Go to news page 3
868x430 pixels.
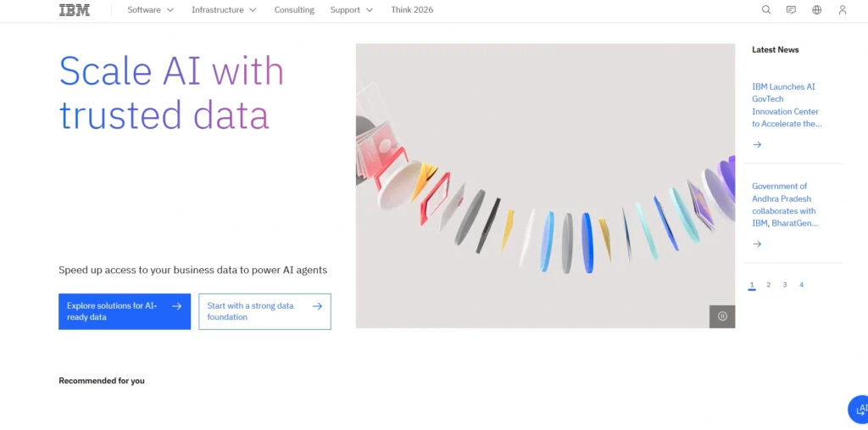[784, 285]
